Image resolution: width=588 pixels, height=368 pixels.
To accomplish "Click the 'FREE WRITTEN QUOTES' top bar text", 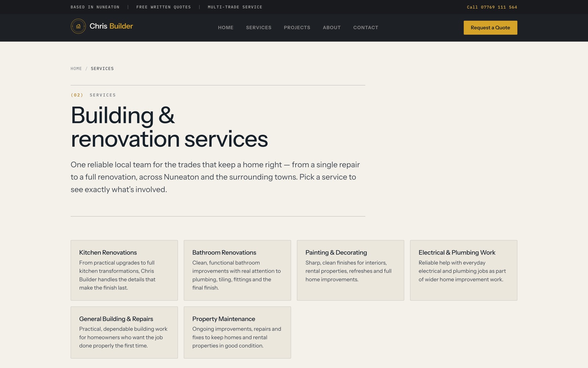I will (x=164, y=7).
